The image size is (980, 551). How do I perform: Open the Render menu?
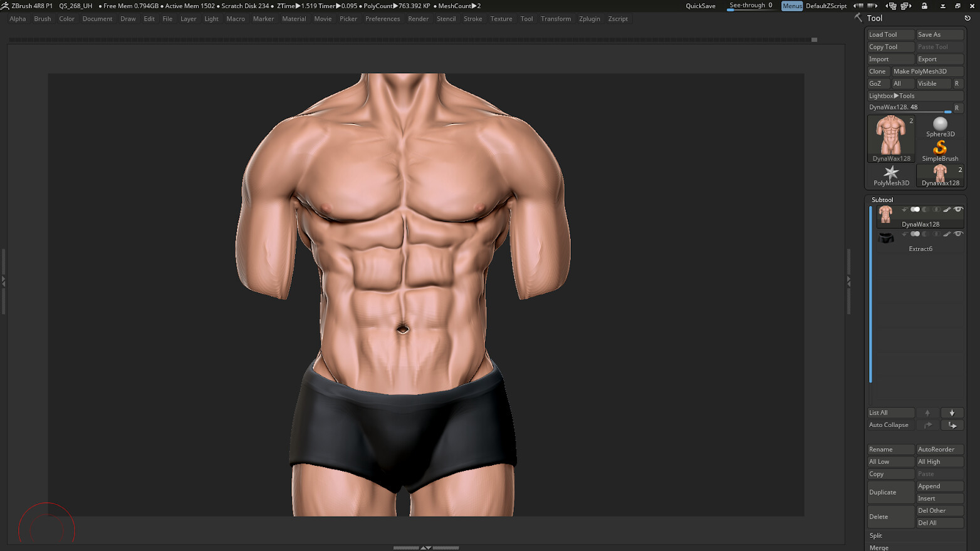pos(418,19)
